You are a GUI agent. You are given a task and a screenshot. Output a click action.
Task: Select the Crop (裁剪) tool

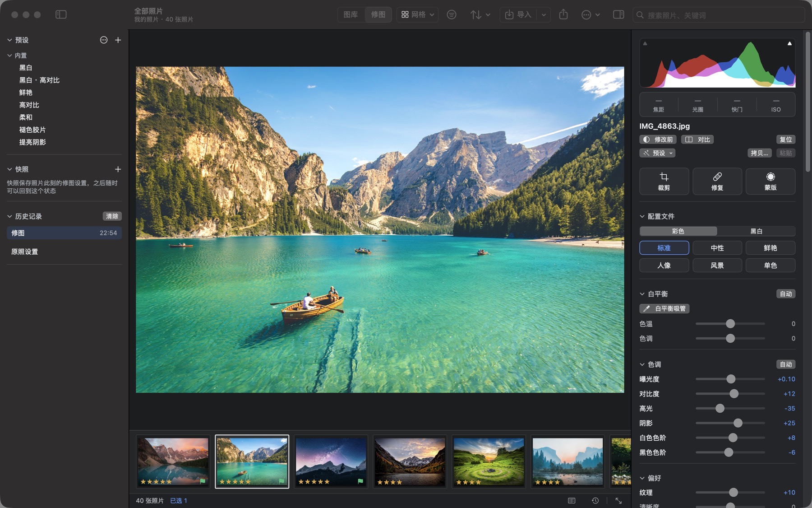click(x=664, y=181)
